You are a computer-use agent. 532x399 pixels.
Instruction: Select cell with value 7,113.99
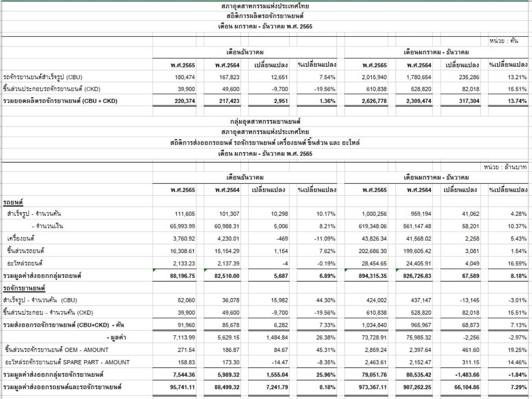(x=184, y=338)
